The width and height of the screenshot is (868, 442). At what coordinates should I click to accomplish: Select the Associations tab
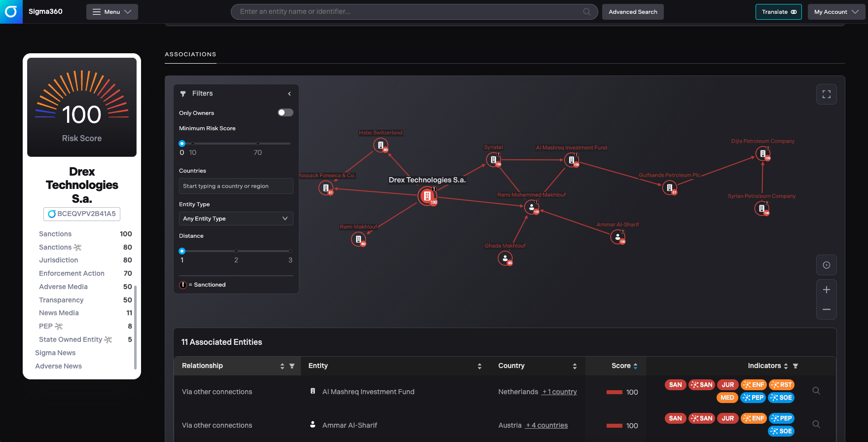tap(190, 54)
